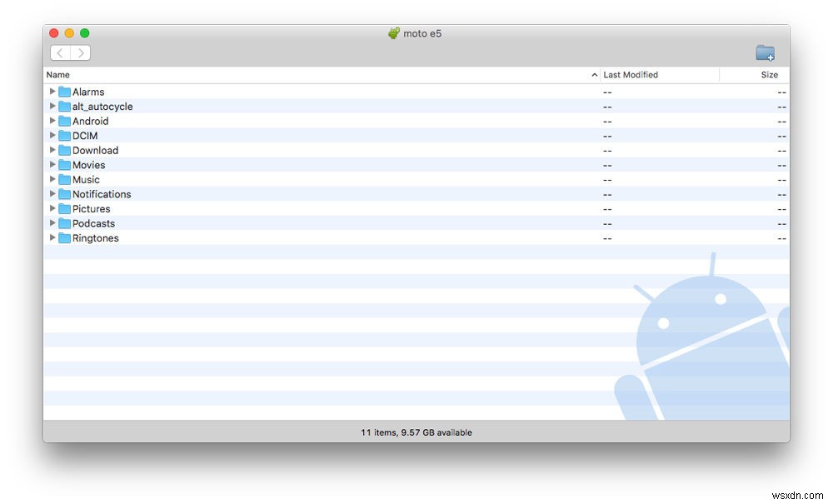This screenshot has width=833, height=504.
Task: Expand the Notifications folder triangle
Action: (52, 193)
